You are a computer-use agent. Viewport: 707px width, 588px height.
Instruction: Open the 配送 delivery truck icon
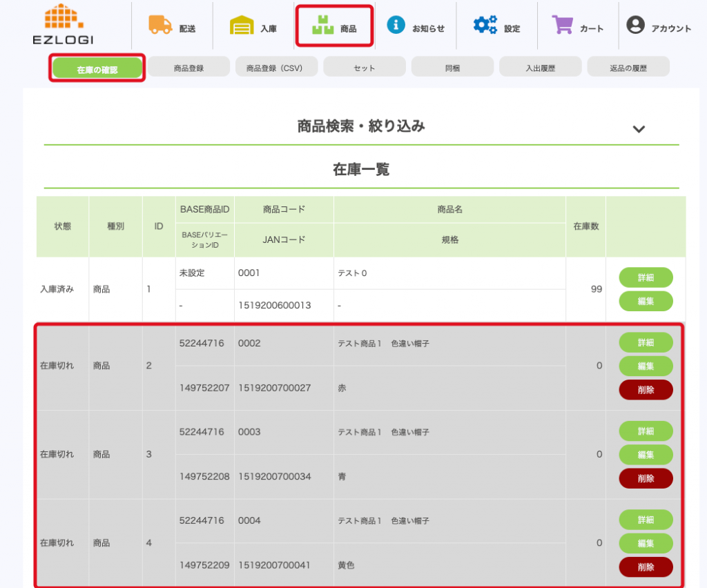(160, 26)
